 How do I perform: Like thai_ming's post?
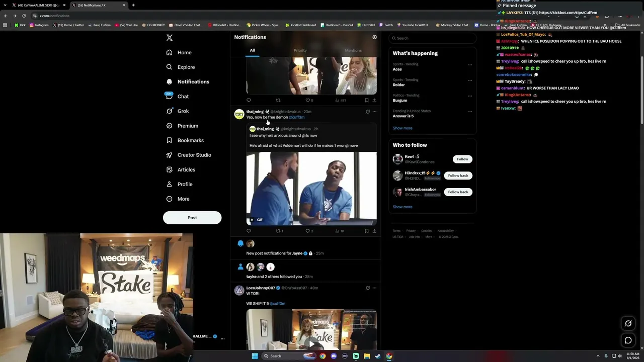point(308,231)
